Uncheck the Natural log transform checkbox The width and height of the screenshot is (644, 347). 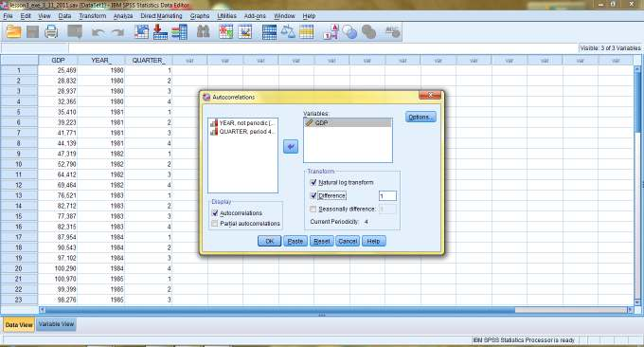click(x=313, y=182)
